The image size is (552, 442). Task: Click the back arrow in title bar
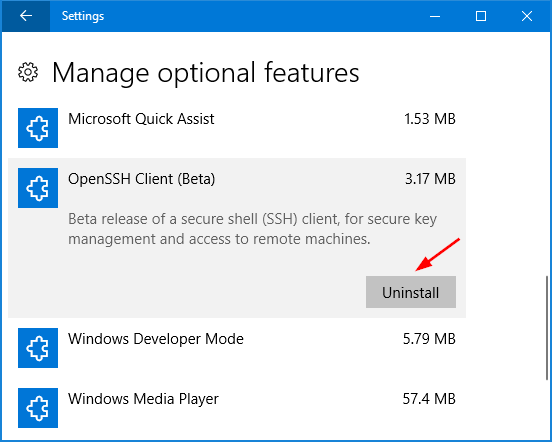coord(26,16)
